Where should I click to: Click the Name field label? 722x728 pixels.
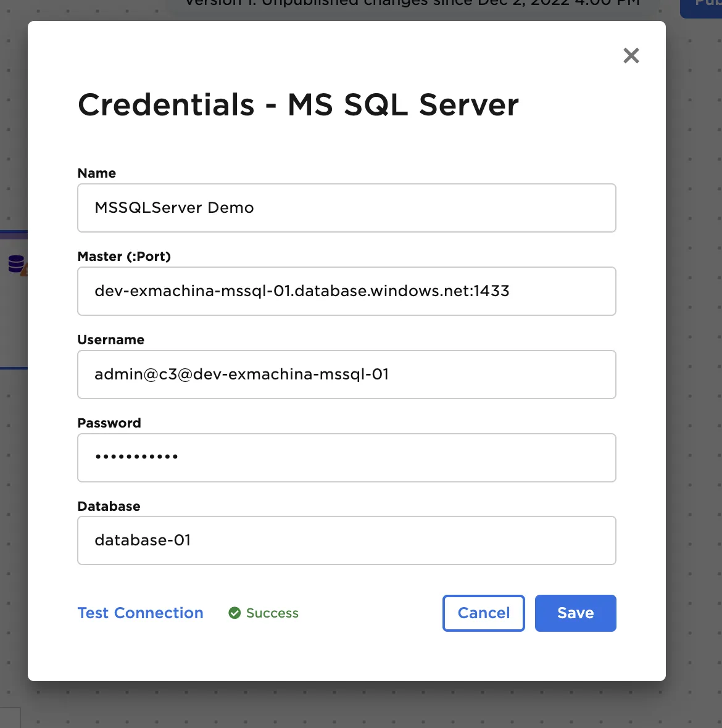[96, 173]
